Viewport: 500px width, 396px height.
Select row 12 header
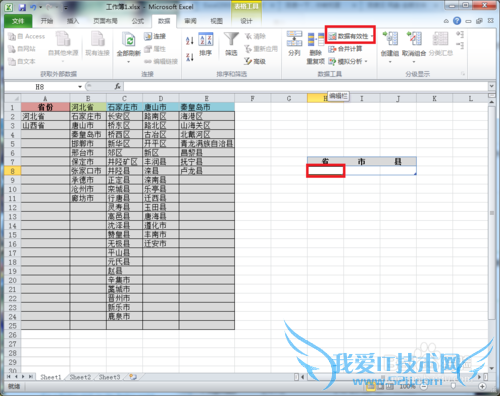click(x=13, y=207)
